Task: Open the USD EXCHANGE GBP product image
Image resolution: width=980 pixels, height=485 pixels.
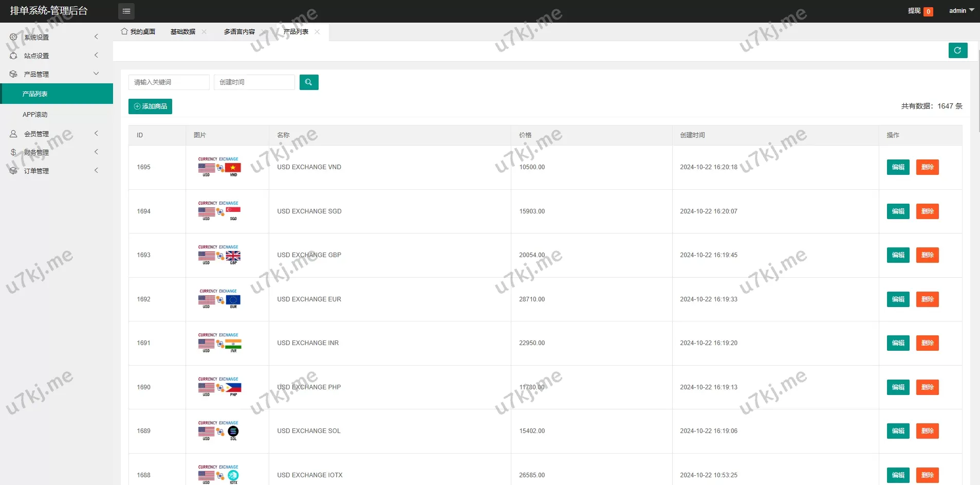Action: point(219,255)
